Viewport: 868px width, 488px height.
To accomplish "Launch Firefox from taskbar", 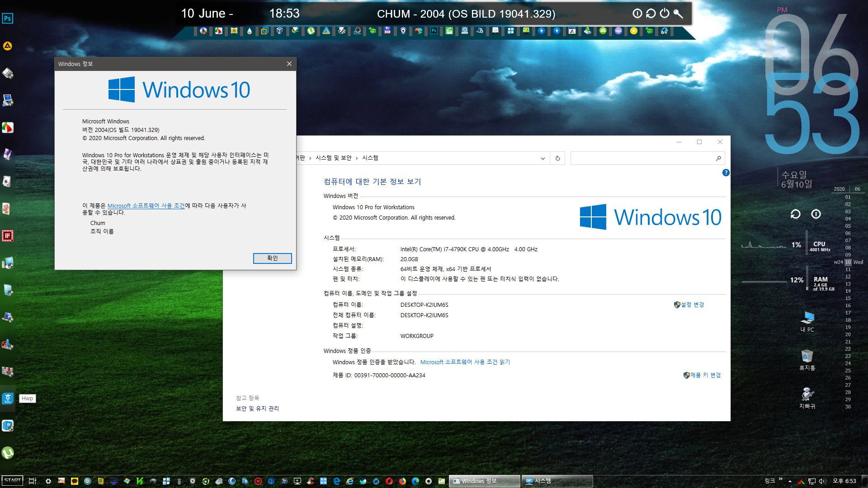I will click(402, 481).
